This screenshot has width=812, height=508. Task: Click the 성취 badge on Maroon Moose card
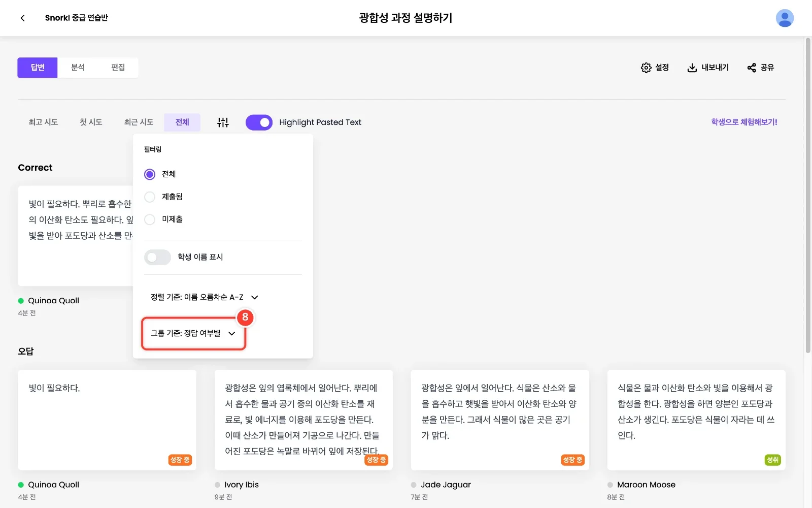click(x=772, y=460)
